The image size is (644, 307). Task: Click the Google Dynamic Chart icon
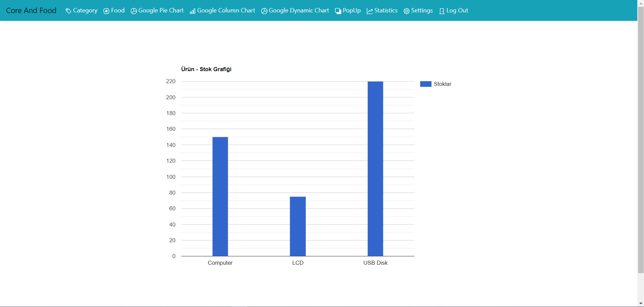pos(264,10)
